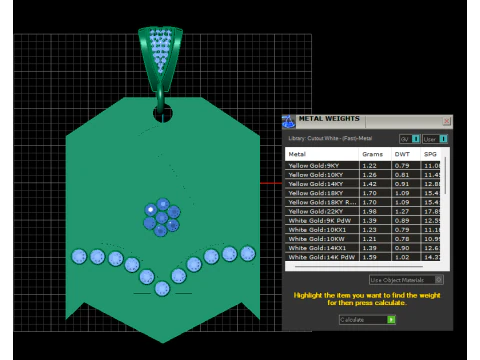
Task: Click the Metal Weights scale icon
Action: tap(289, 121)
